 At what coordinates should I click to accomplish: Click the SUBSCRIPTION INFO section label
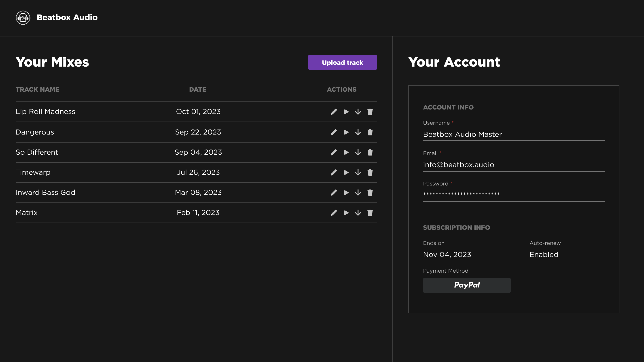[456, 228]
